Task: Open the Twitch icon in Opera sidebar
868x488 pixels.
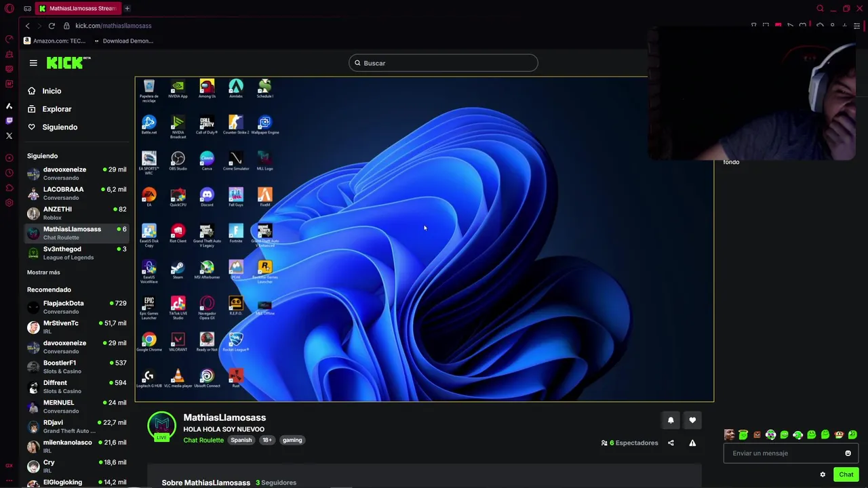Action: click(x=9, y=121)
